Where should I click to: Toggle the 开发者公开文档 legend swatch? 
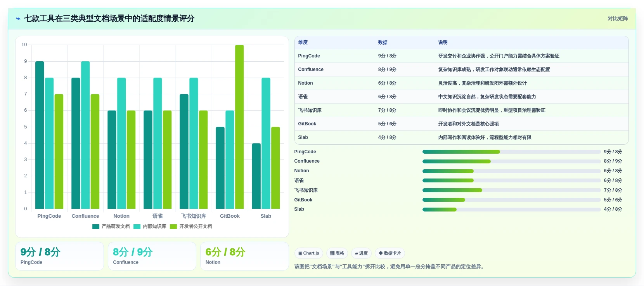pos(173,227)
